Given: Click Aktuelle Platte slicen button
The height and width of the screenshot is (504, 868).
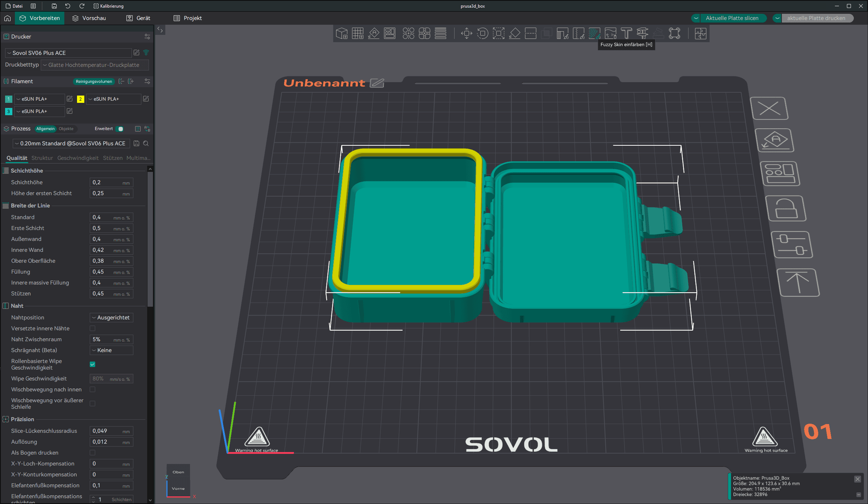Looking at the screenshot, I should pyautogui.click(x=732, y=18).
